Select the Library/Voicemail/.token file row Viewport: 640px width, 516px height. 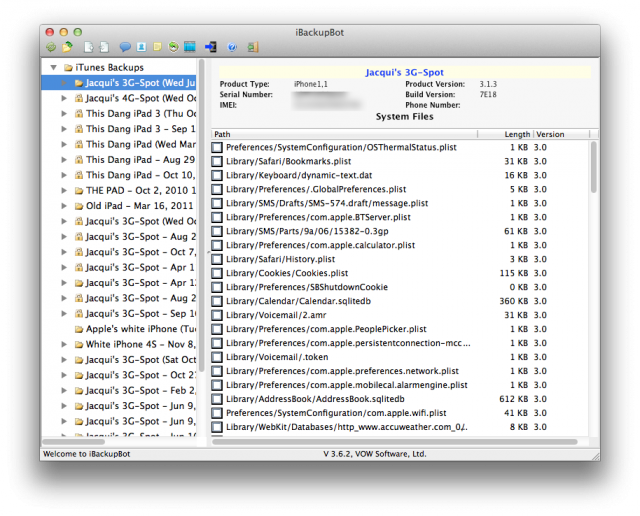pos(400,357)
